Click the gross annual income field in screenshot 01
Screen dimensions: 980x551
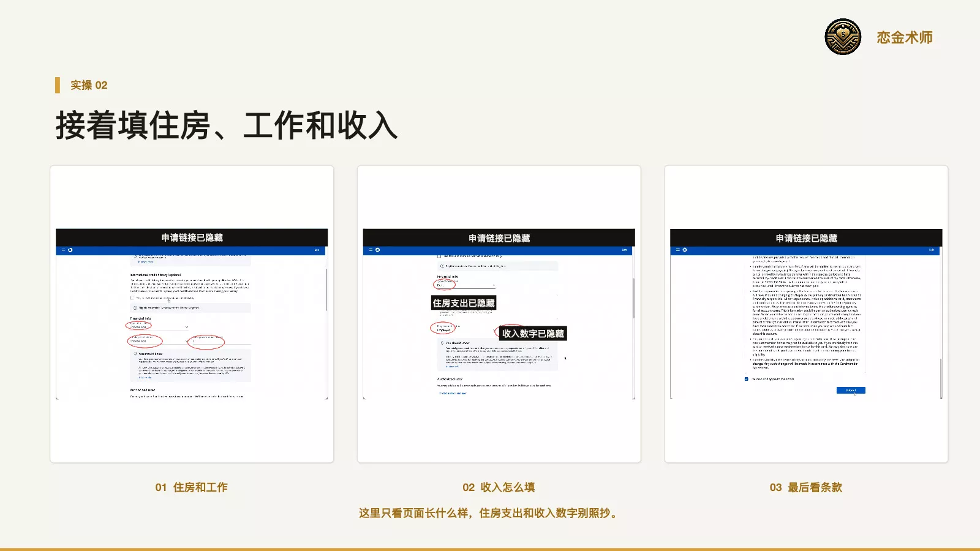click(x=222, y=340)
